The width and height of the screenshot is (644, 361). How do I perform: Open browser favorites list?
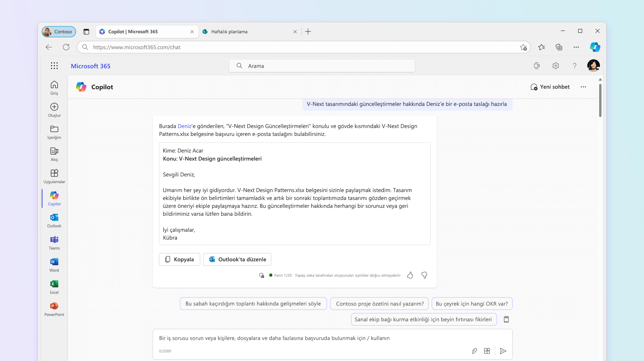pos(541,47)
